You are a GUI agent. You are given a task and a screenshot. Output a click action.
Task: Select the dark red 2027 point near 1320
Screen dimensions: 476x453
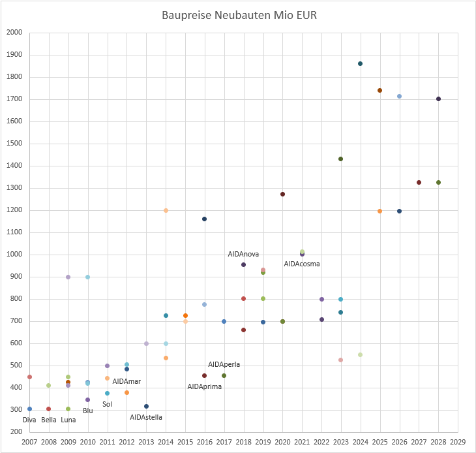[x=419, y=182]
